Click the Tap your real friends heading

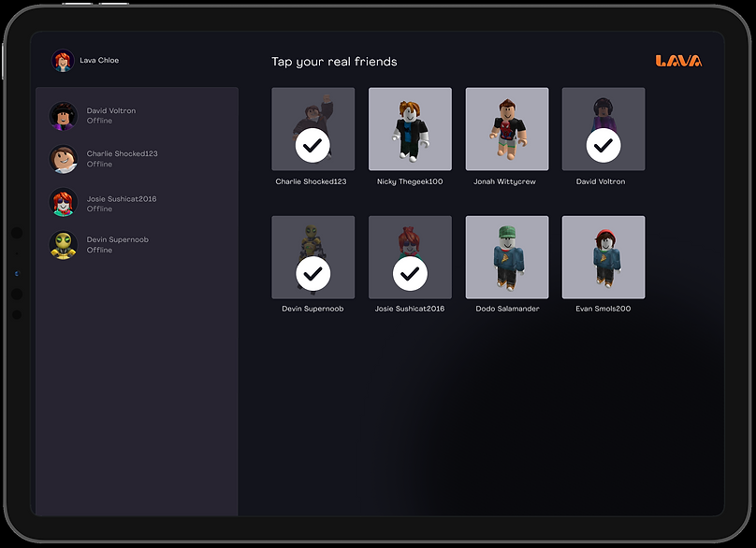(334, 62)
